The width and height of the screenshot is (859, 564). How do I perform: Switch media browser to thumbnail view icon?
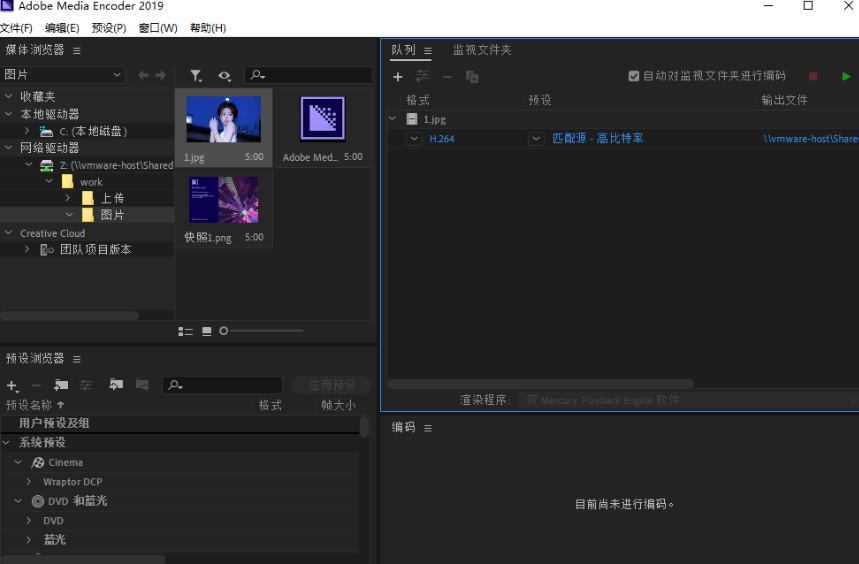click(207, 331)
